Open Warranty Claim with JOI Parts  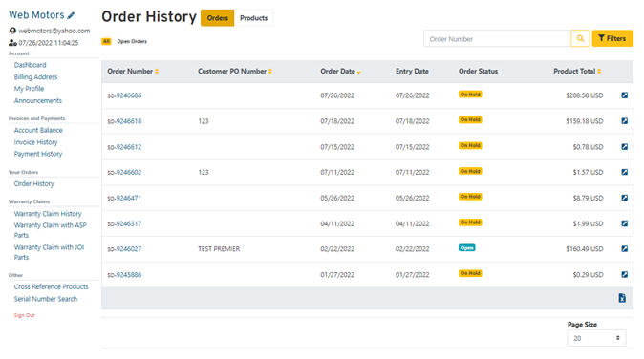[49, 252]
